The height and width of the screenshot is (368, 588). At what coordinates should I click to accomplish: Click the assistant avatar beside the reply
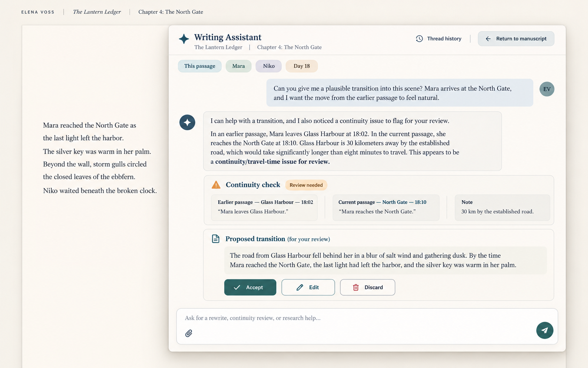point(187,122)
